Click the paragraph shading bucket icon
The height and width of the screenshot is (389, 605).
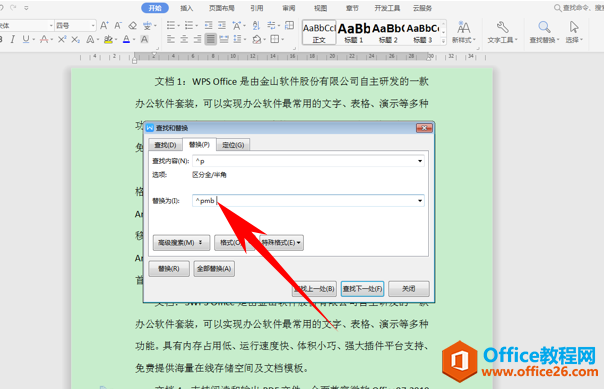[x=257, y=39]
